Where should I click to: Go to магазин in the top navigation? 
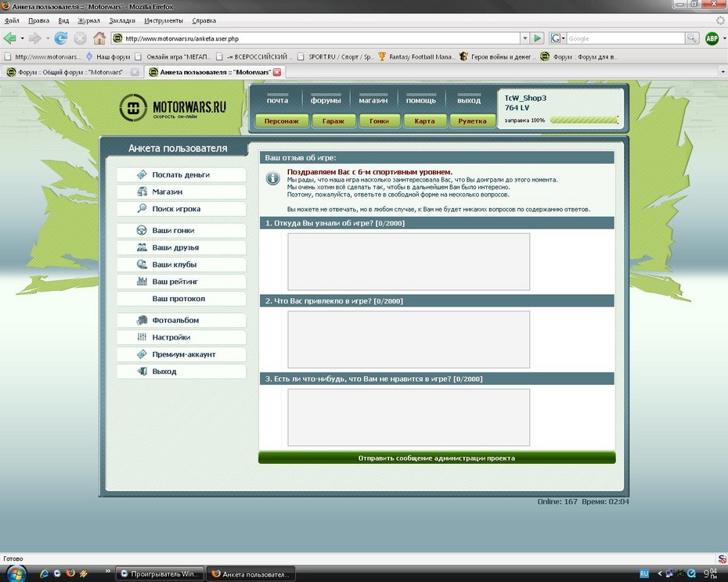point(373,100)
